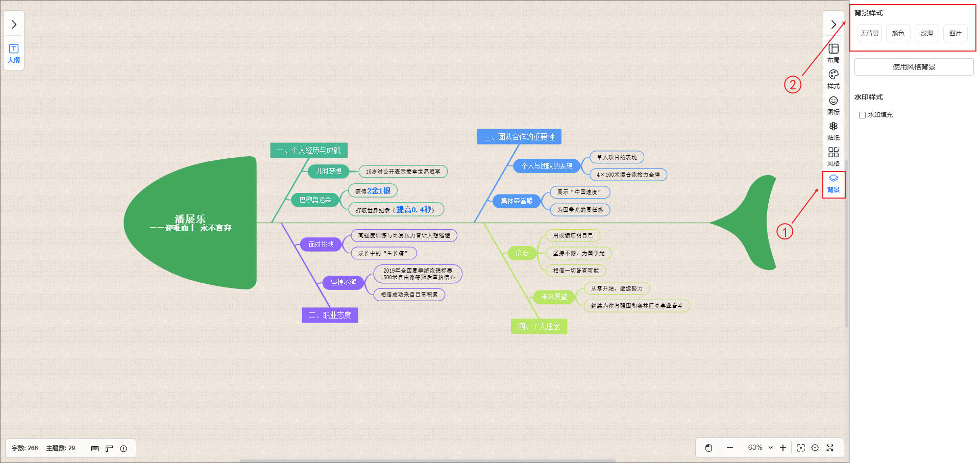The image size is (980, 463).
Task: Select the 背景 background tab
Action: 833,183
